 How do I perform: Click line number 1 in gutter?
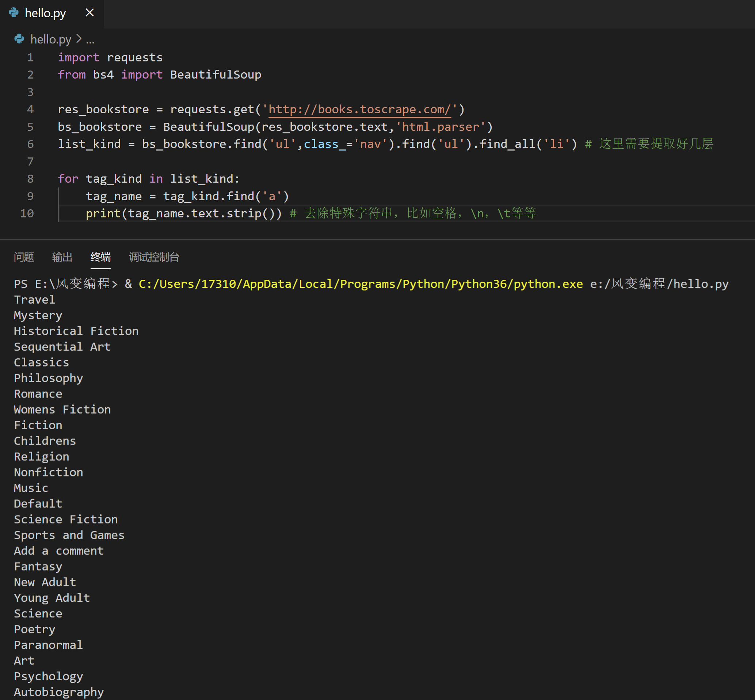[x=30, y=58]
